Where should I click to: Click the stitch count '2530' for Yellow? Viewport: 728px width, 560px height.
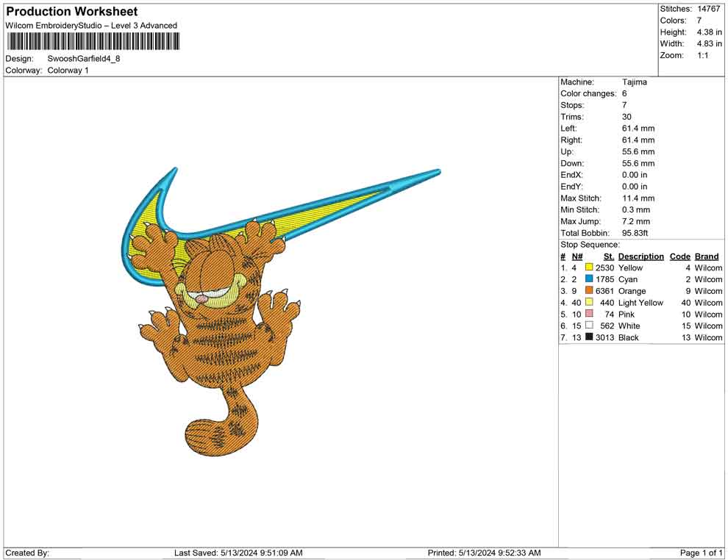tap(604, 268)
